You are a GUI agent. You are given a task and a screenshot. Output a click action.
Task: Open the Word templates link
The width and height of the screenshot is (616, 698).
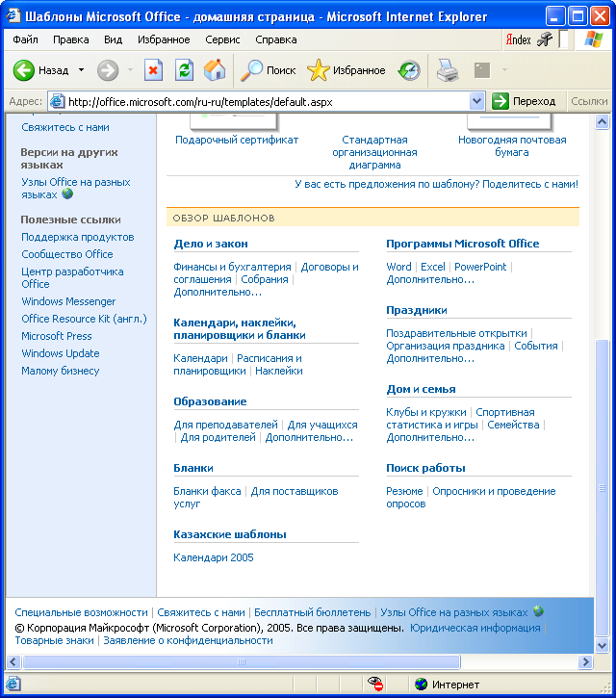(398, 267)
